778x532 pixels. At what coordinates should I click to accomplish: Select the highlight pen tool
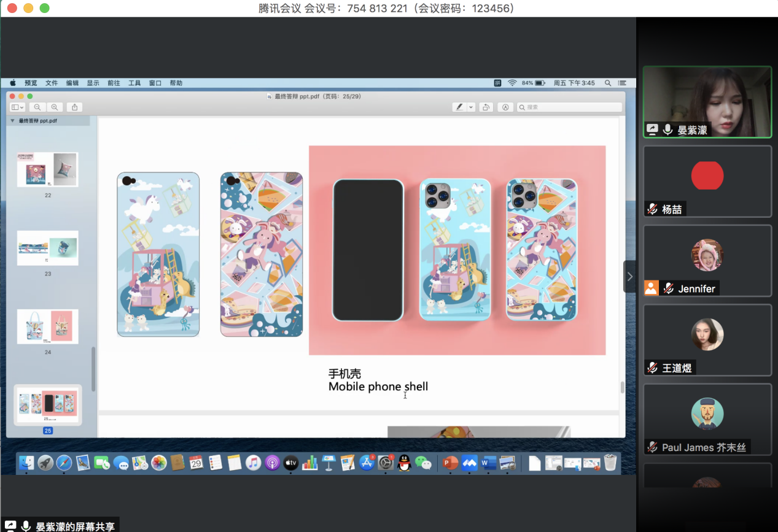[x=459, y=107]
